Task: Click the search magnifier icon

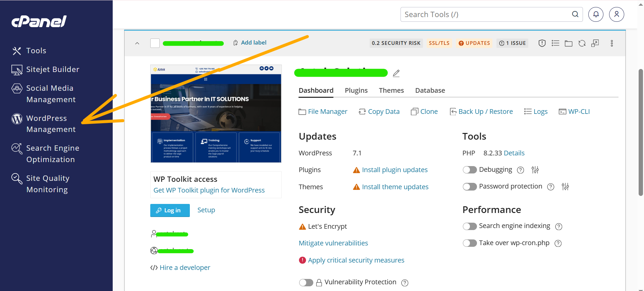Action: [575, 14]
